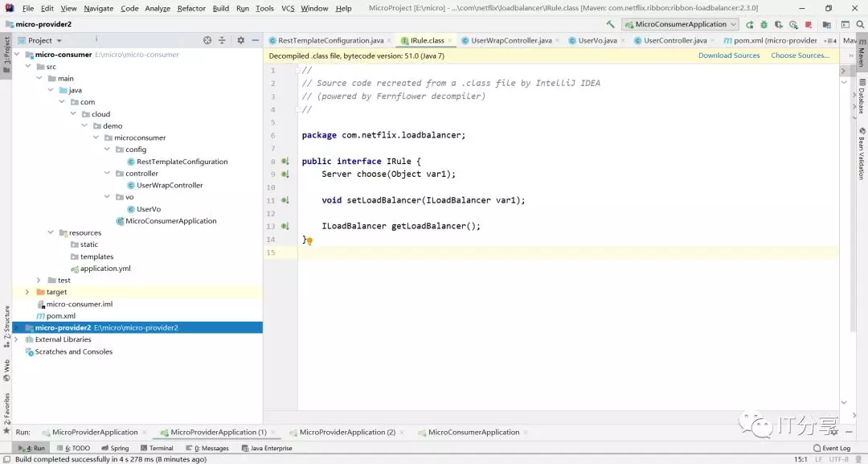Image resolution: width=868 pixels, height=464 pixels.
Task: Click the gutter icon on line 9
Action: click(285, 174)
